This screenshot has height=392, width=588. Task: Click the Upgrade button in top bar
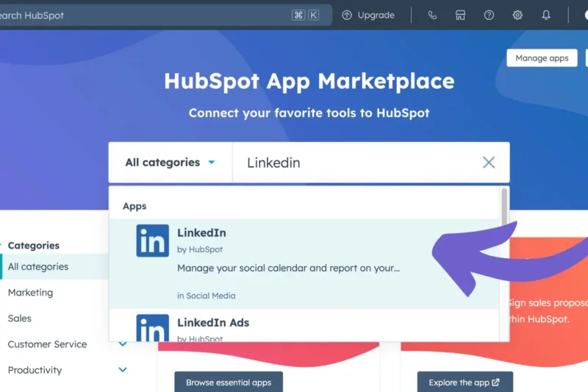click(368, 15)
